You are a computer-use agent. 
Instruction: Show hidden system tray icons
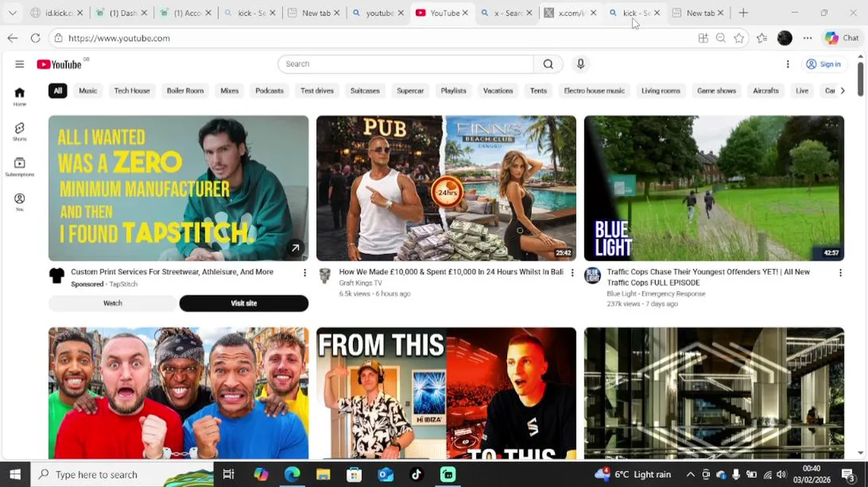click(x=690, y=475)
